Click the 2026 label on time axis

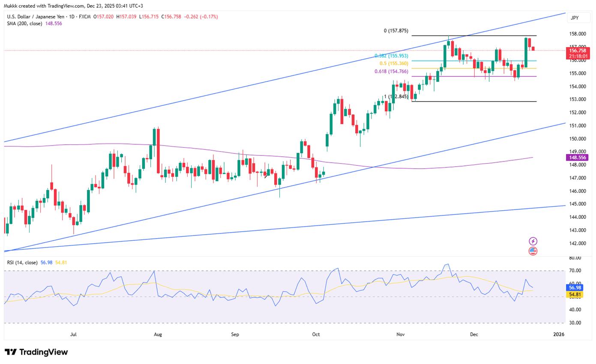pos(557,334)
